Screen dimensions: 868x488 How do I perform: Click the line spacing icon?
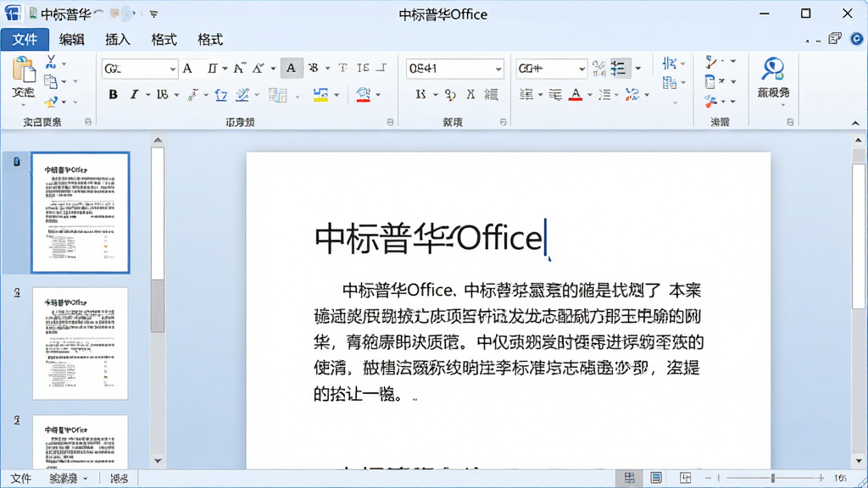(604, 95)
